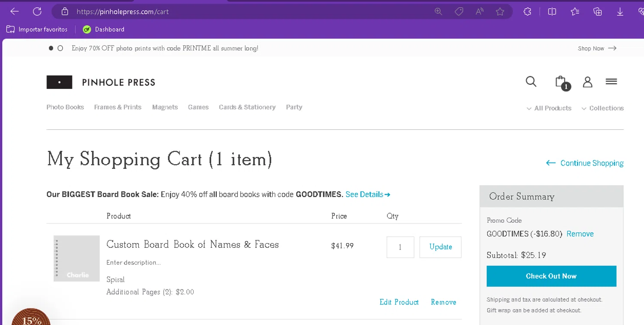
Task: Open the zoom magnifier in the address bar
Action: pyautogui.click(x=438, y=12)
